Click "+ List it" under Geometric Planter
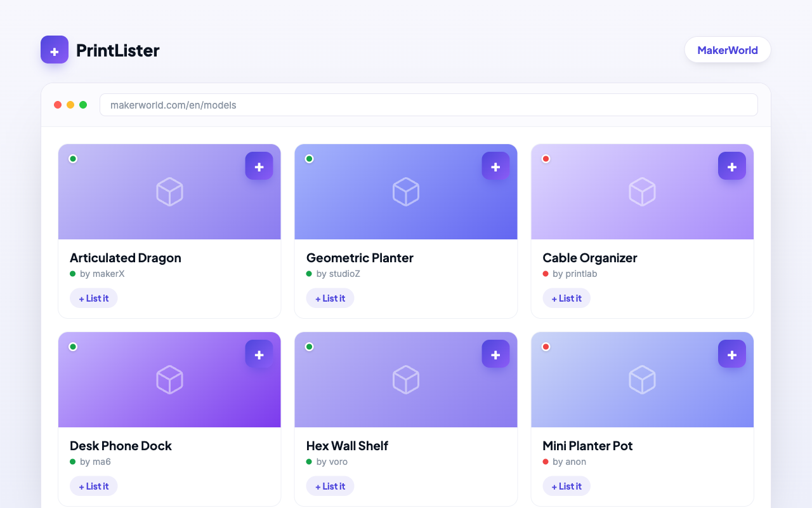This screenshot has width=812, height=508. point(330,298)
